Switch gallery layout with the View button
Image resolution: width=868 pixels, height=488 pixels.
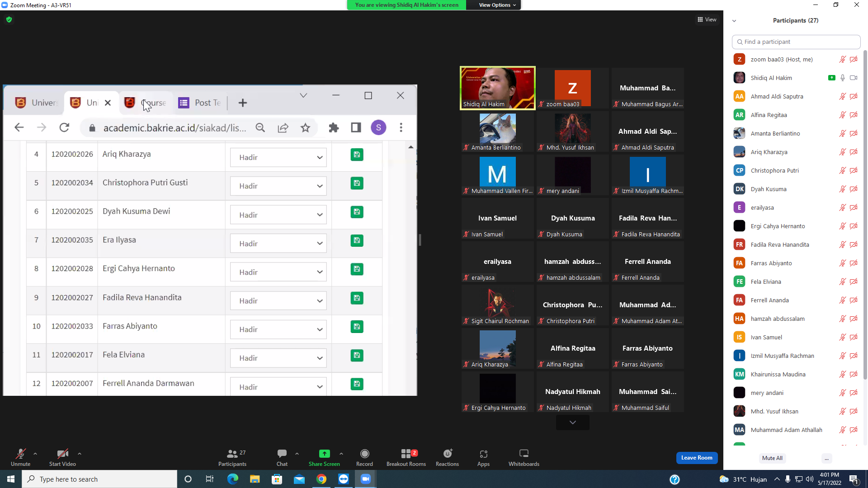707,19
